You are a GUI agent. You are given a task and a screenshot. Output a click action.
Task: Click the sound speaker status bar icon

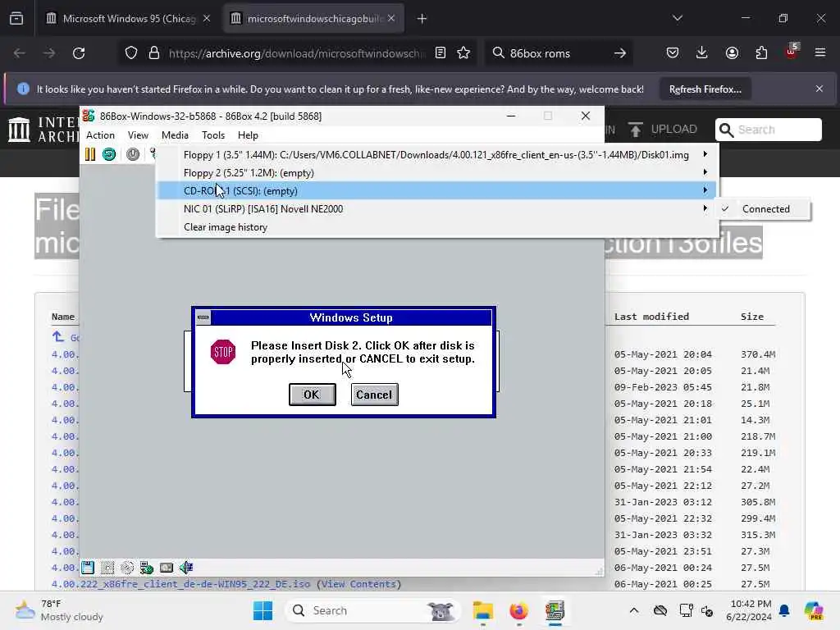tap(186, 568)
